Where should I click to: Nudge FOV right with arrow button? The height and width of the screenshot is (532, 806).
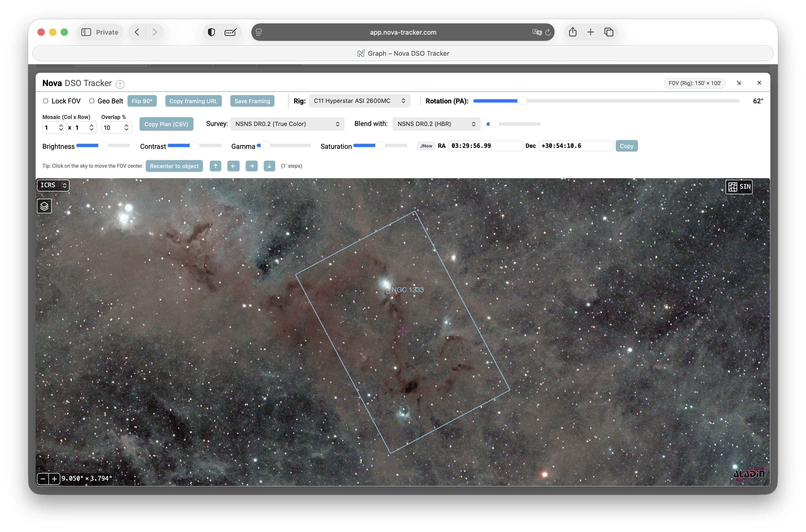coord(251,166)
